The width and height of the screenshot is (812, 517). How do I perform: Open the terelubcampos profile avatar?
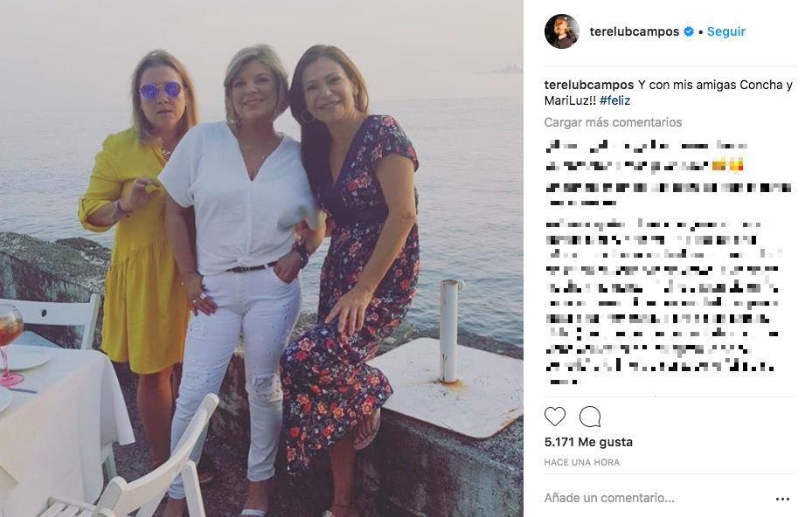(x=561, y=31)
